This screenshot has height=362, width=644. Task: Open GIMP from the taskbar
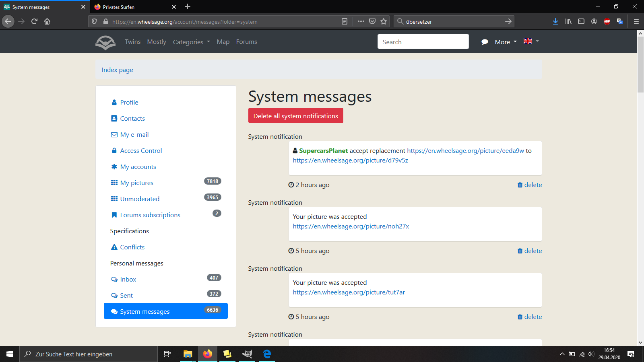coord(247,354)
